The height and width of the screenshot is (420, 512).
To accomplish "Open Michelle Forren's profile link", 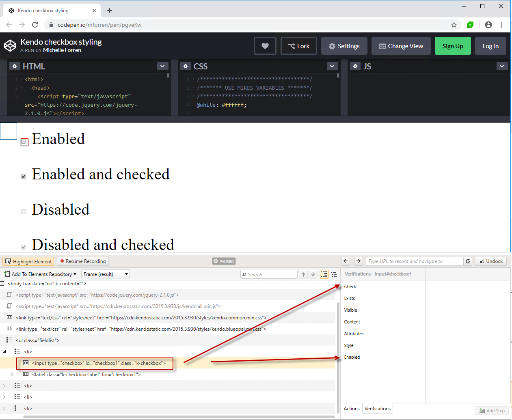I will [62, 50].
